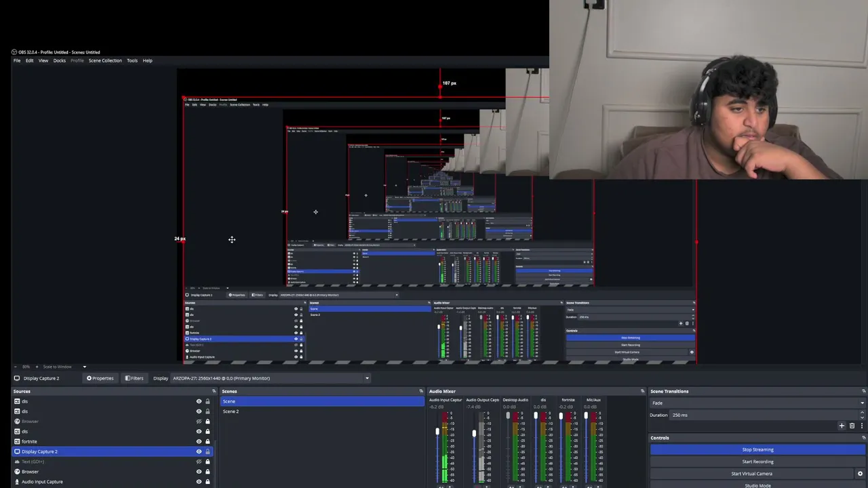Open the Tools menu

pos(132,60)
